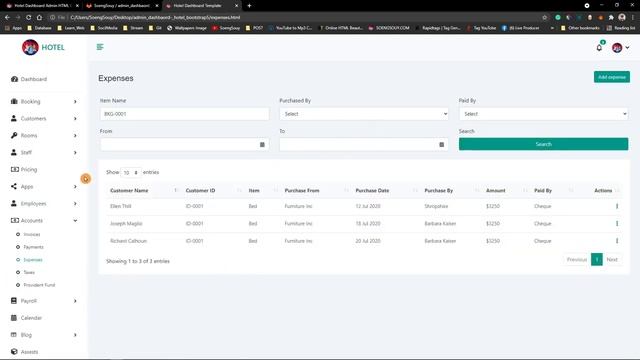Open a new browser tab

pyautogui.click(x=249, y=6)
